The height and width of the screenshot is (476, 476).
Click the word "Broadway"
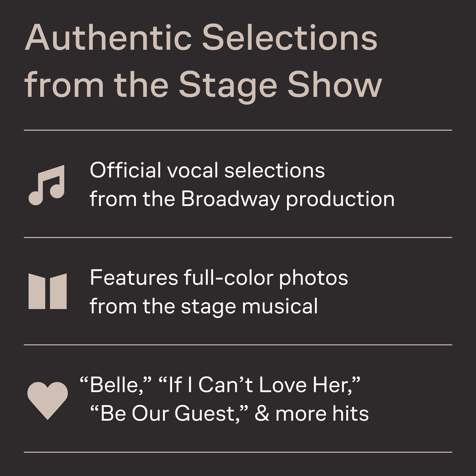230,199
